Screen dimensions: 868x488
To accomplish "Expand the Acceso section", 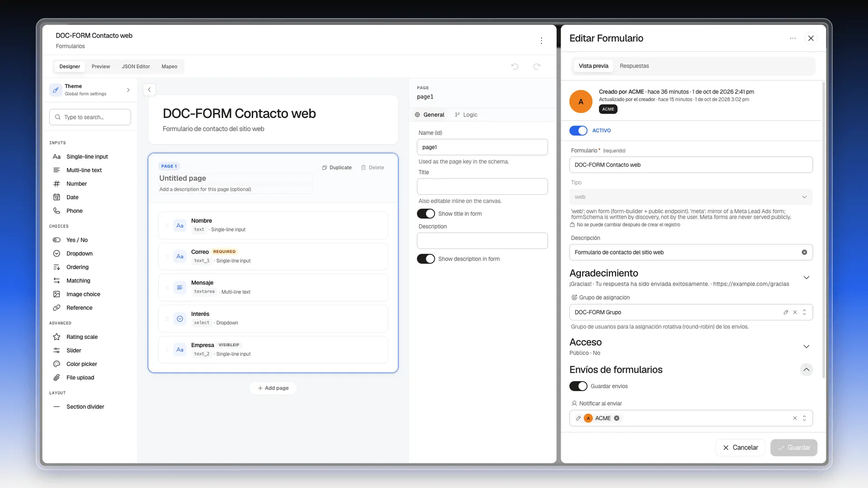I will click(806, 347).
